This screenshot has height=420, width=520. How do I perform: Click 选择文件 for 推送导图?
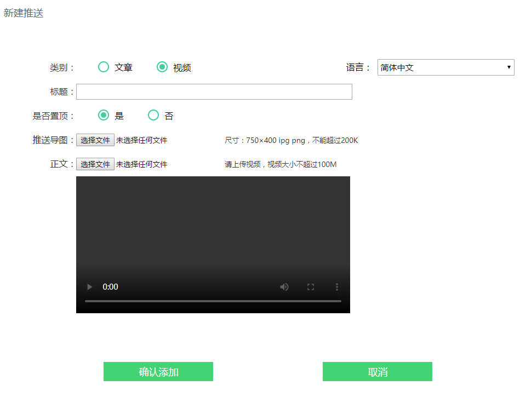click(x=95, y=140)
